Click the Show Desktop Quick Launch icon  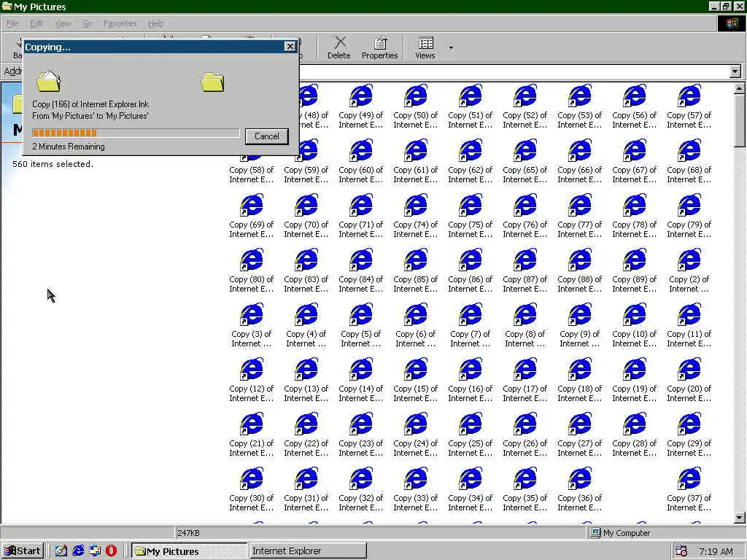61,551
